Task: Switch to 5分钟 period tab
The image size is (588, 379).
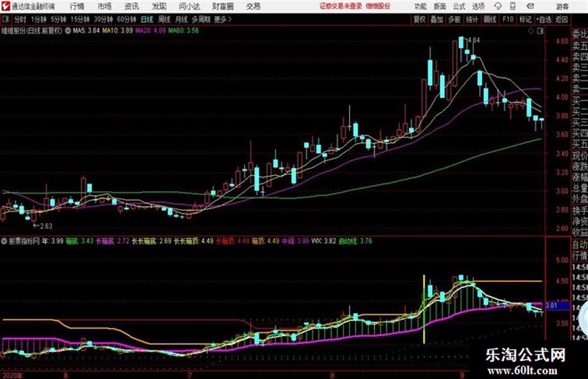Action: coord(58,19)
